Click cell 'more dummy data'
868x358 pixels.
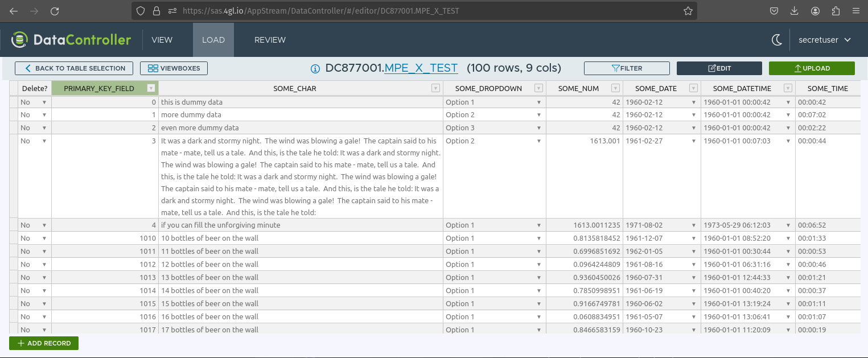point(301,115)
